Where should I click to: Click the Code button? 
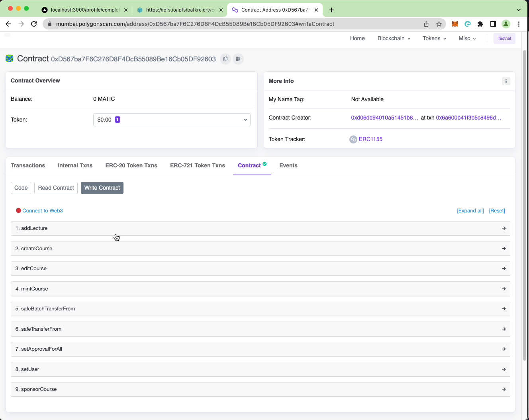point(21,188)
